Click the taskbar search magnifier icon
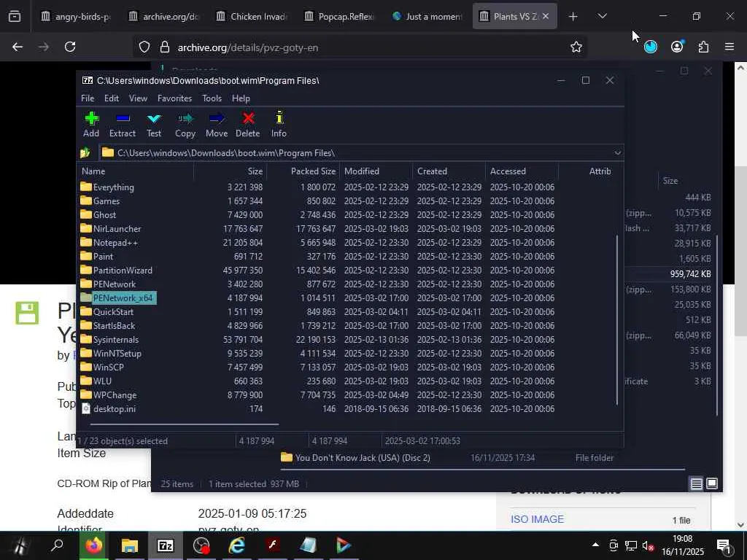 [57, 545]
